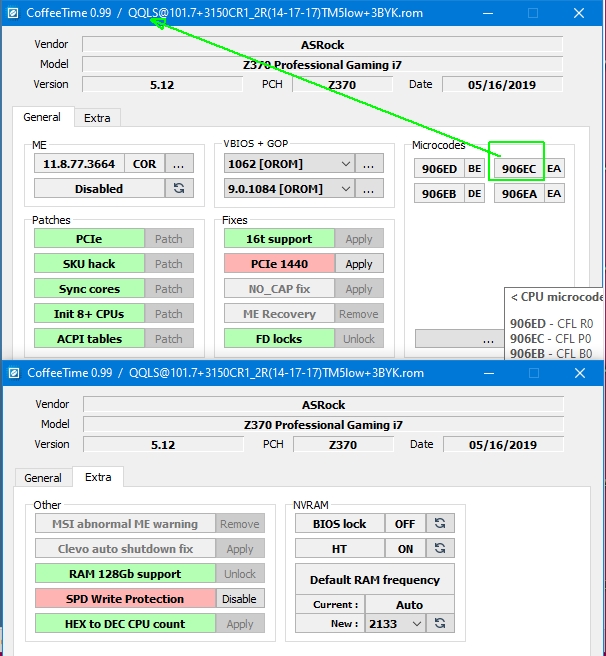Close the upper CoffeeTime window
The width and height of the screenshot is (606, 656).
[x=579, y=13]
